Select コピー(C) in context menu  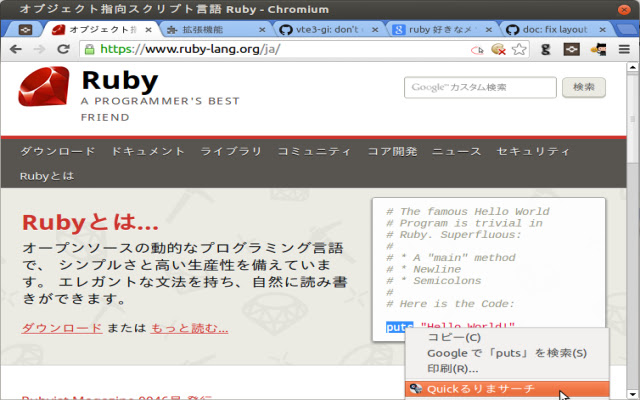tap(507, 338)
